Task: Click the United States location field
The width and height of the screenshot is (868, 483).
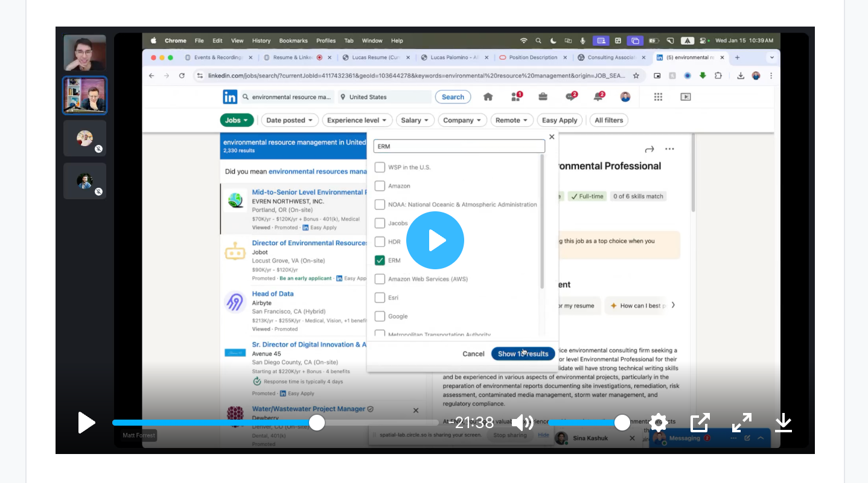Action: pyautogui.click(x=384, y=97)
